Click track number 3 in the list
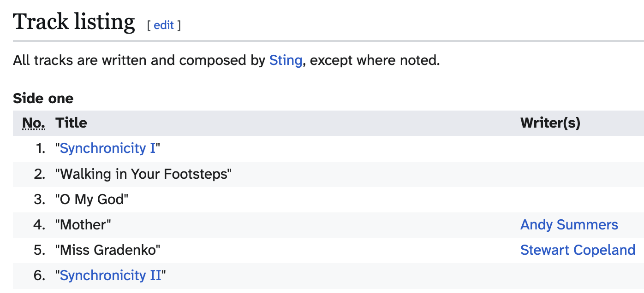The height and width of the screenshot is (293, 644). (40, 199)
